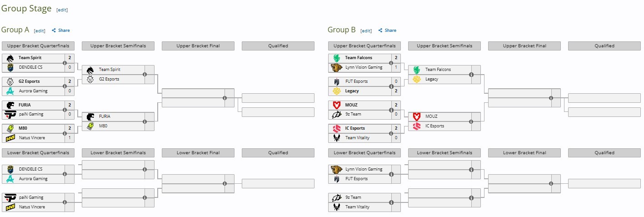644x217 pixels.
Task: Click Group A Upper Bracket Semifinals header
Action: tap(118, 46)
